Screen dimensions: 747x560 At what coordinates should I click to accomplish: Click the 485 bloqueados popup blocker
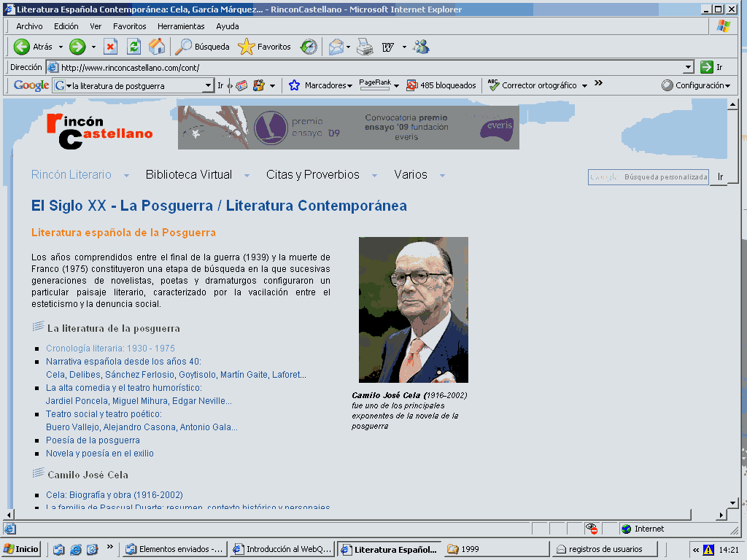(441, 85)
